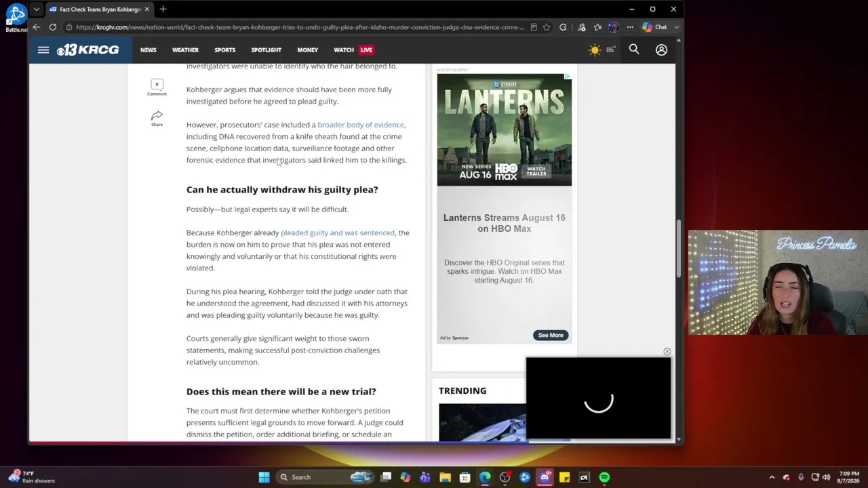Click the trending story thumbnail

pyautogui.click(x=481, y=422)
